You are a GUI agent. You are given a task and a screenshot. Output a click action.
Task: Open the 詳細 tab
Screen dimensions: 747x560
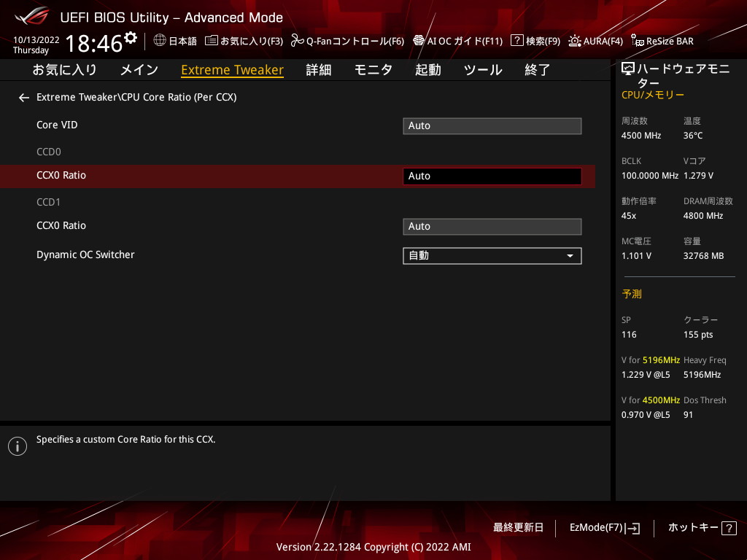[319, 70]
